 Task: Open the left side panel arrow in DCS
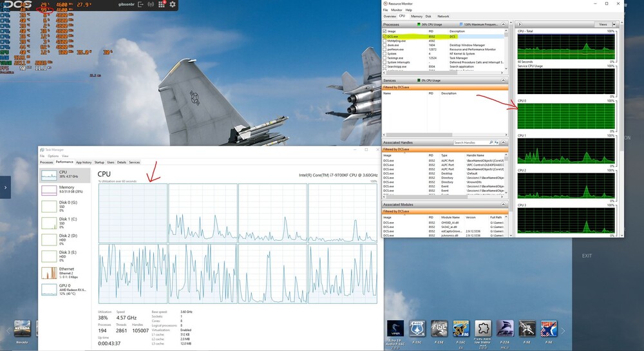[5, 187]
